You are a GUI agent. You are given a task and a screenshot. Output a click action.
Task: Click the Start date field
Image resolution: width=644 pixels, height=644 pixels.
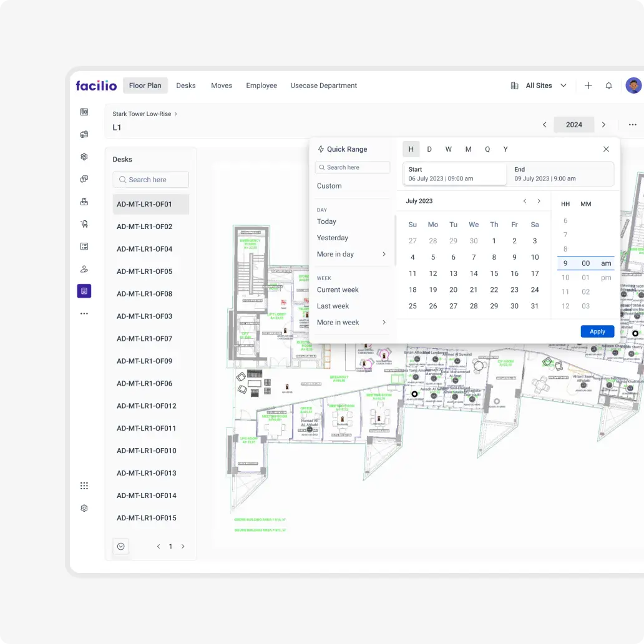[x=455, y=174]
